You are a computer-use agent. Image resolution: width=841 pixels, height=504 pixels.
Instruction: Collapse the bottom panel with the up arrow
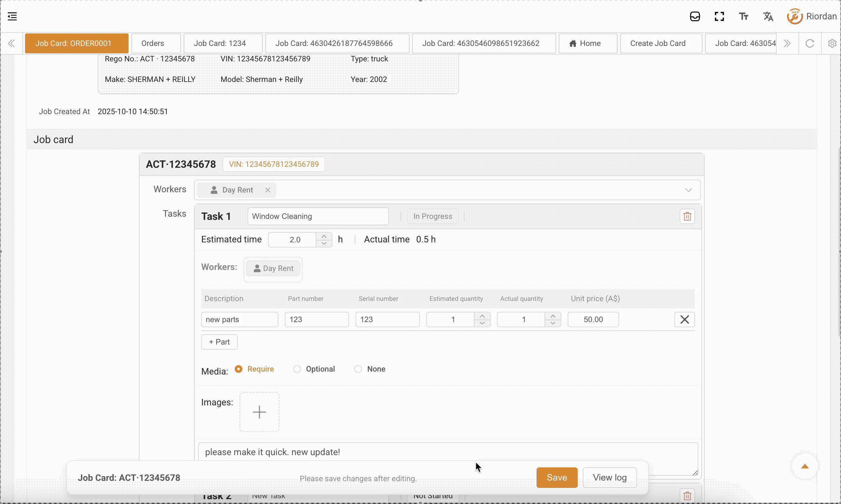coord(805,467)
